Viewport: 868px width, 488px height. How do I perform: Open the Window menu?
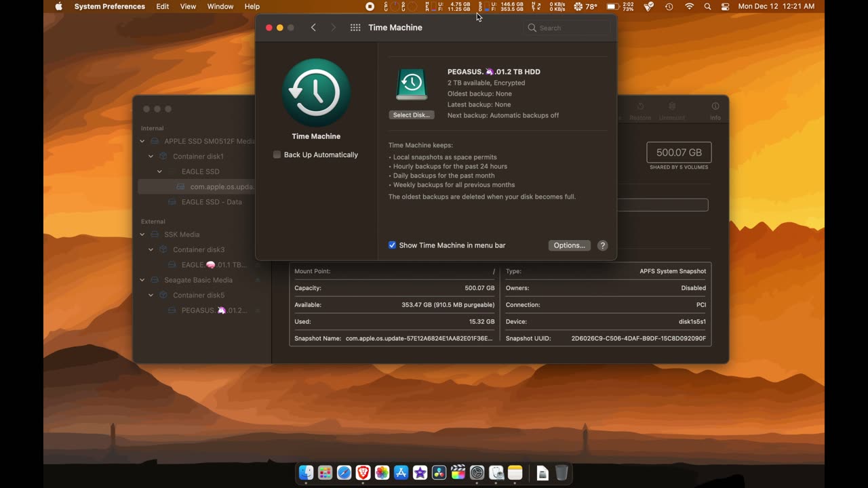220,7
